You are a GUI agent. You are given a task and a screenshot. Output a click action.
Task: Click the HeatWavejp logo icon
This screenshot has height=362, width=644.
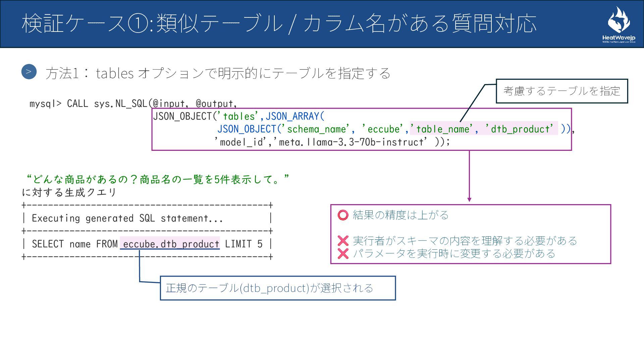tap(619, 21)
